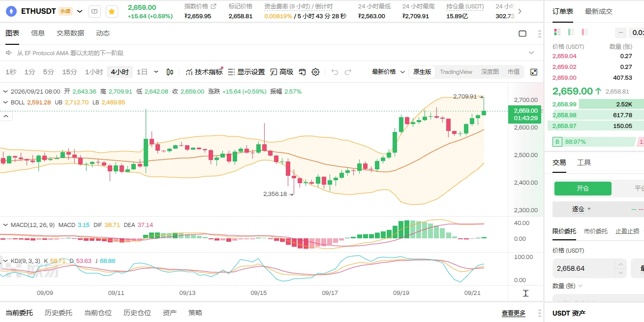This screenshot has height=322, width=644.
Task: Click the chart layout rectangle icon
Action: (522, 33)
